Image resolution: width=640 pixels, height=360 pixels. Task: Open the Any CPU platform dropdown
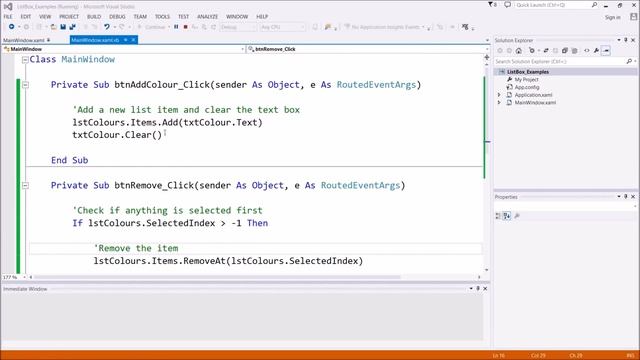(282, 27)
